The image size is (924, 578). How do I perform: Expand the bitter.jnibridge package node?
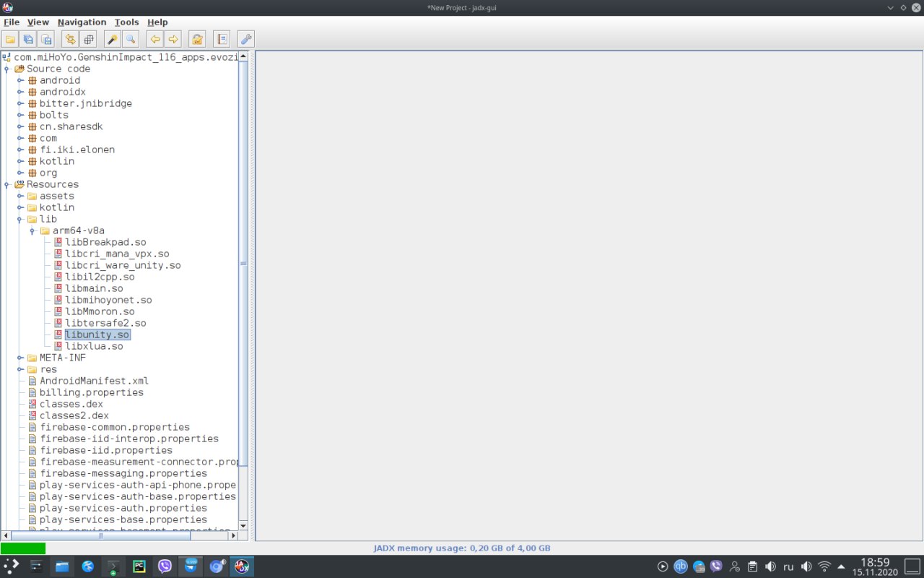(21, 104)
